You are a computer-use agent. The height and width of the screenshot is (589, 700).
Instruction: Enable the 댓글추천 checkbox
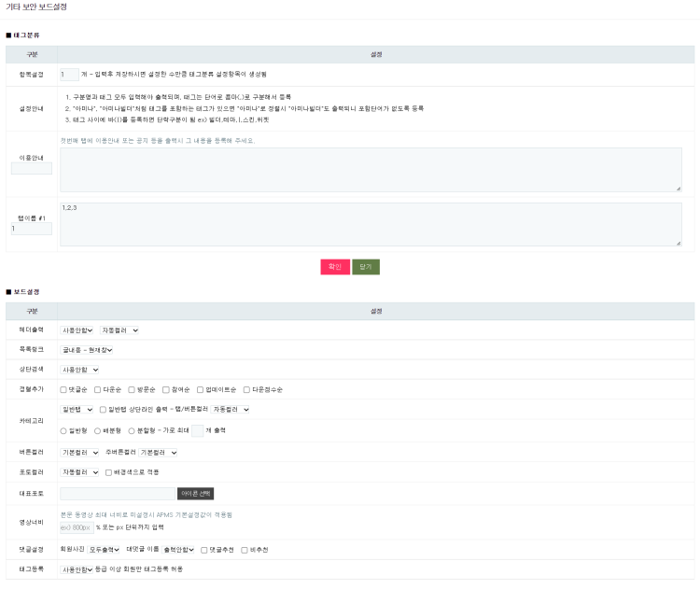[x=204, y=550]
